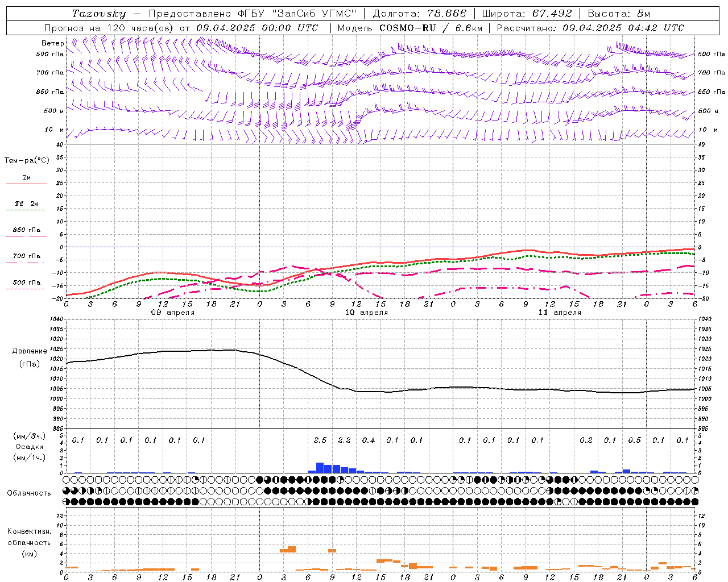Select the "(мм/1ч.)" precipitation unit label
728x582 pixels.
pos(30,457)
